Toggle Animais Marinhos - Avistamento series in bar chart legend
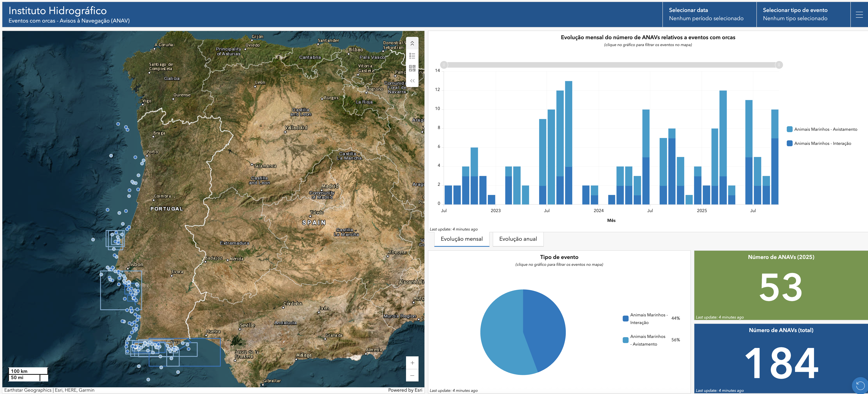 pyautogui.click(x=825, y=129)
